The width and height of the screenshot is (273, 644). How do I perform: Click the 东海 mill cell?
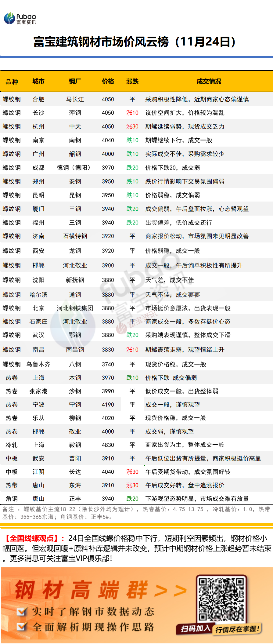[x=75, y=485]
